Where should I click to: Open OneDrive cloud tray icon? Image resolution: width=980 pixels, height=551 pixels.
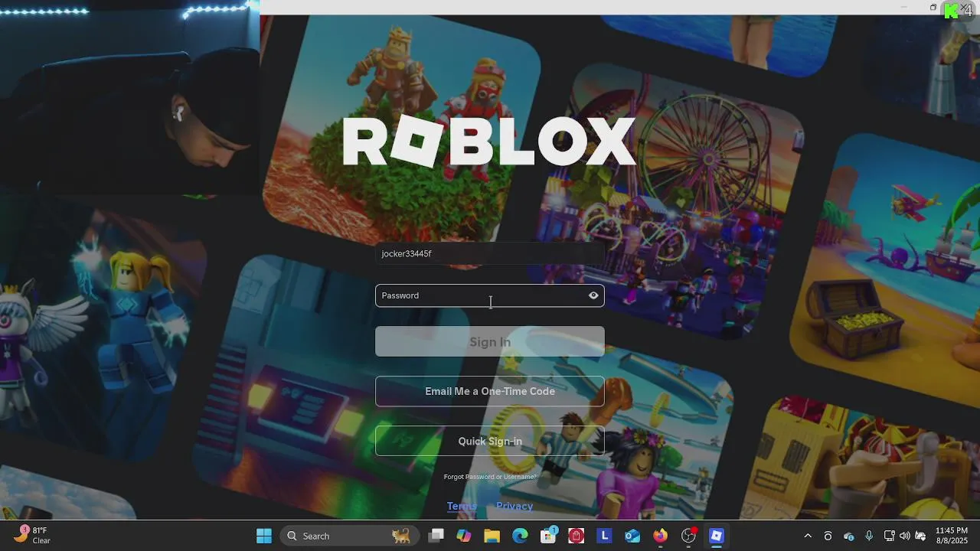(848, 536)
